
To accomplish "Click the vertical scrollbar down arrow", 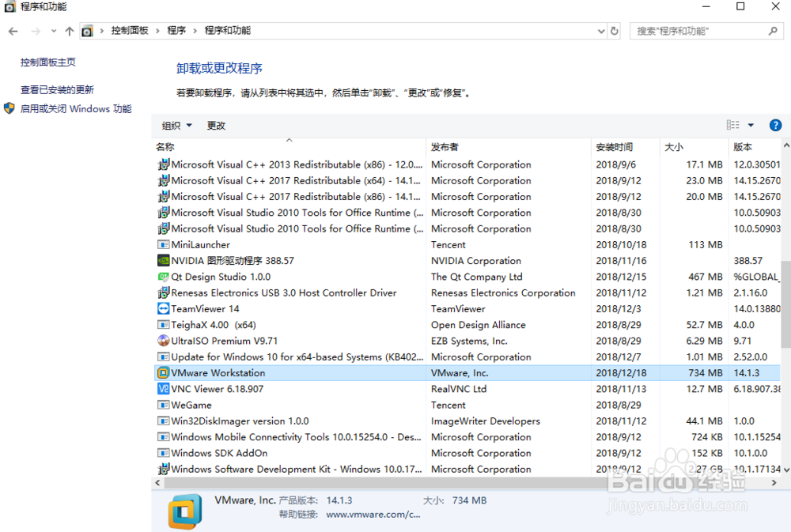I will click(x=786, y=470).
